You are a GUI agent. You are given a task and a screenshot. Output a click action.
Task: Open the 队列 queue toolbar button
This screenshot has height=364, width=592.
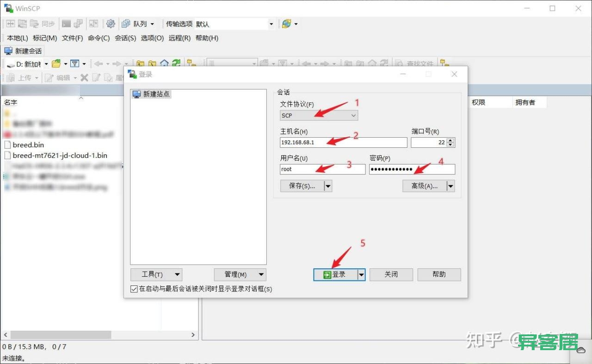pos(134,24)
